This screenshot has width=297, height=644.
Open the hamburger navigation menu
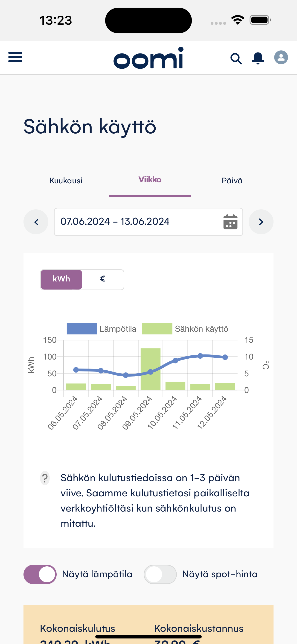15,57
